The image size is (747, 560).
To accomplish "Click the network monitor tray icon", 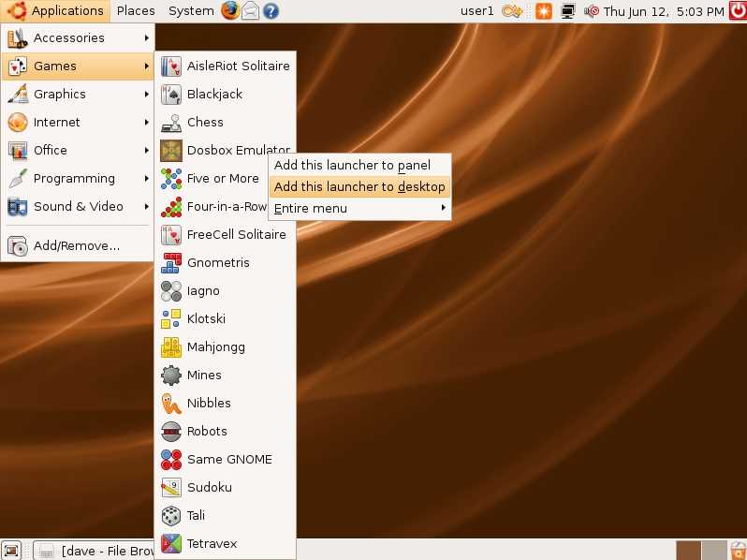I will (567, 11).
